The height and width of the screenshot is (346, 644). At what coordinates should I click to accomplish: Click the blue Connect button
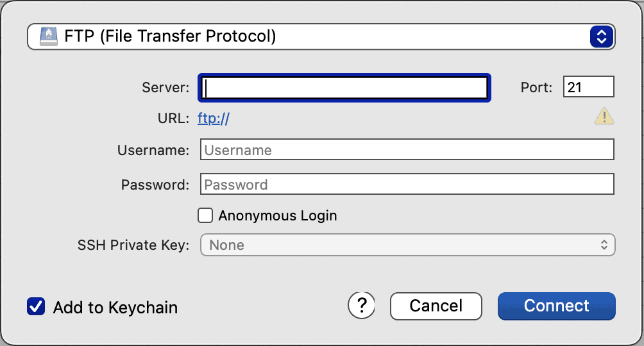tap(556, 306)
